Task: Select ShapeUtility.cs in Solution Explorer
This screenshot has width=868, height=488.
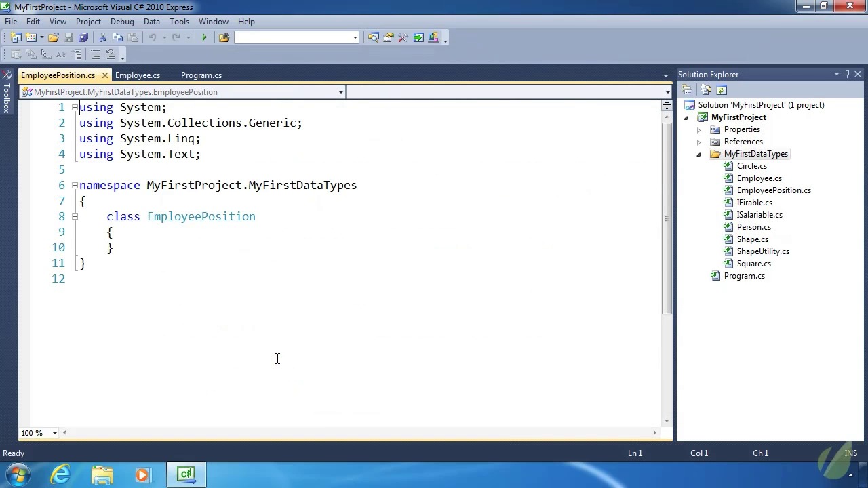Action: tap(763, 251)
